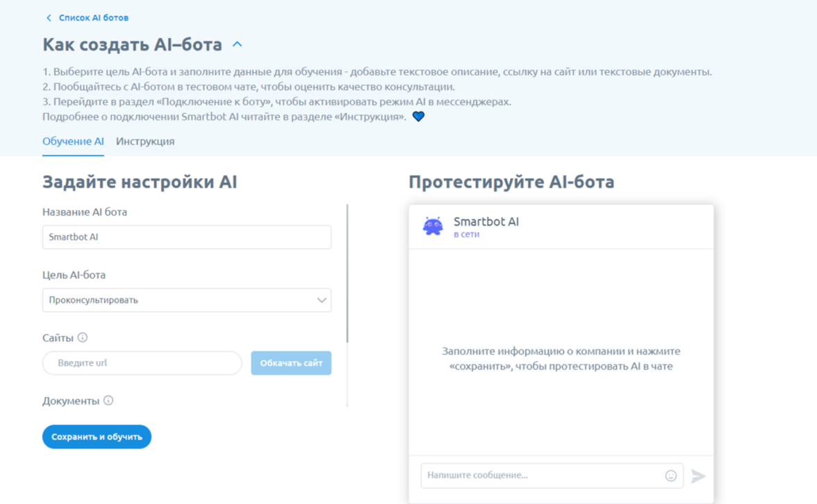The height and width of the screenshot is (504, 817).
Task: Click the в сети status label
Action: coord(466,235)
